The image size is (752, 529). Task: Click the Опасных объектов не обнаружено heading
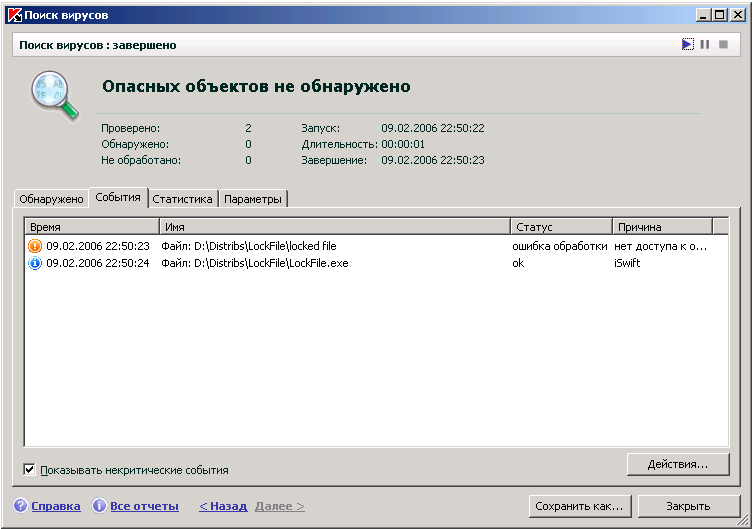click(256, 86)
